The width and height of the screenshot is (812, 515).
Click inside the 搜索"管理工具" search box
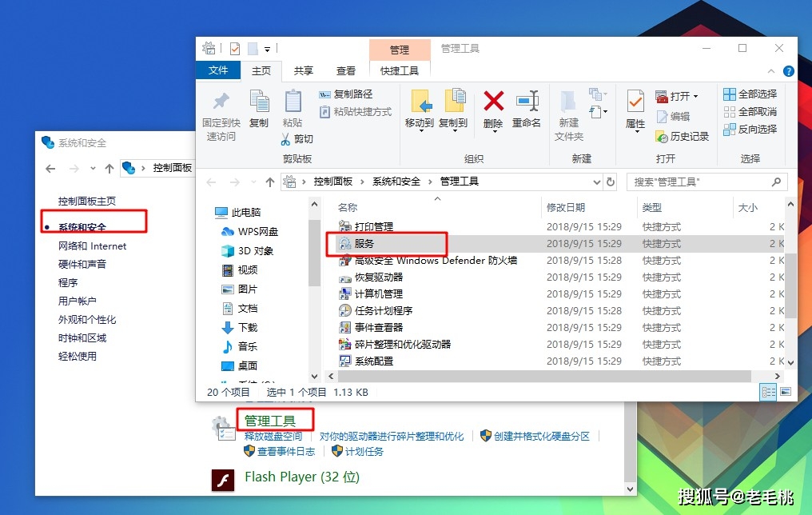pyautogui.click(x=703, y=182)
